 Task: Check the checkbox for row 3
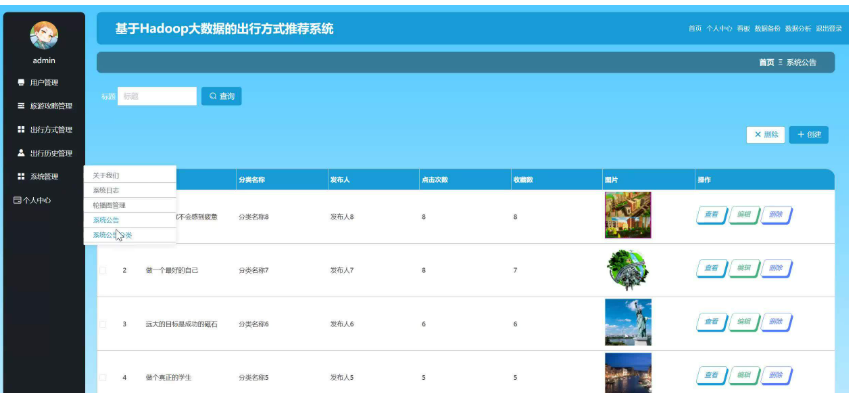point(103,324)
